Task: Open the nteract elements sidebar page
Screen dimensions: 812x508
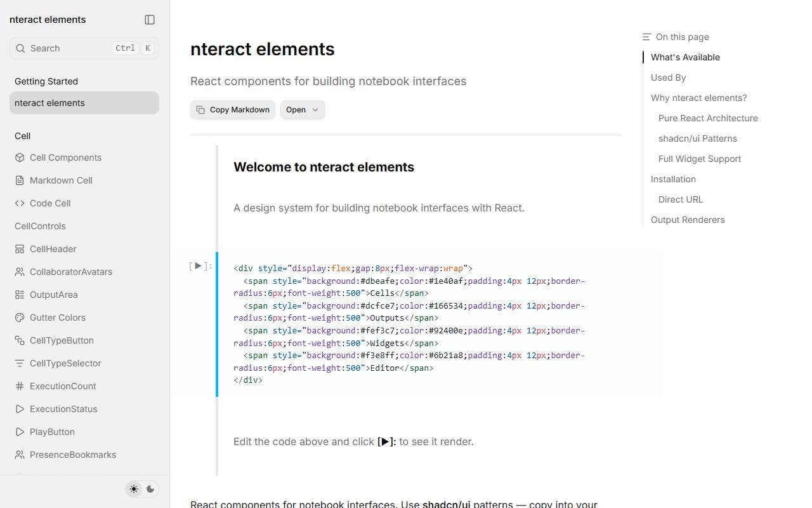Action: tap(84, 103)
